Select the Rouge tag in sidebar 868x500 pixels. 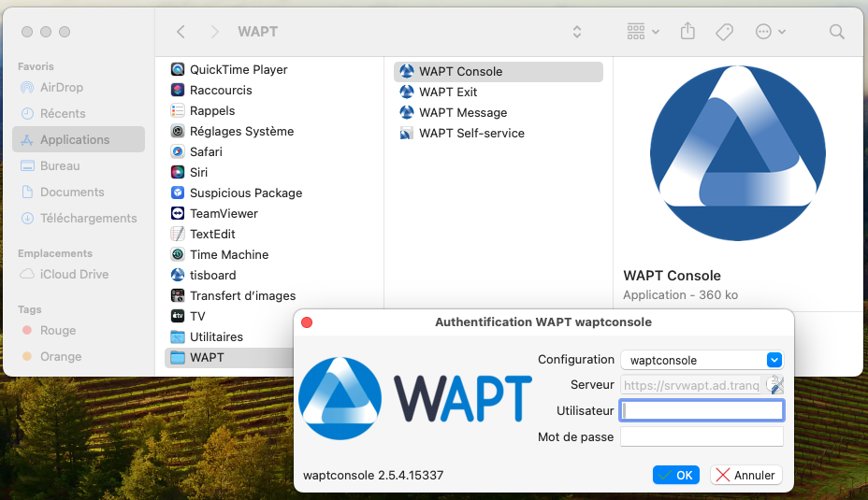(78, 330)
